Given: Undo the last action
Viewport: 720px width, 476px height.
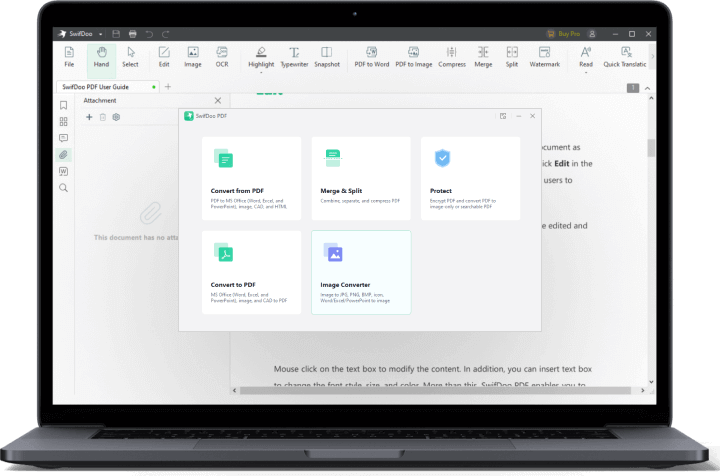Looking at the screenshot, I should click(149, 34).
